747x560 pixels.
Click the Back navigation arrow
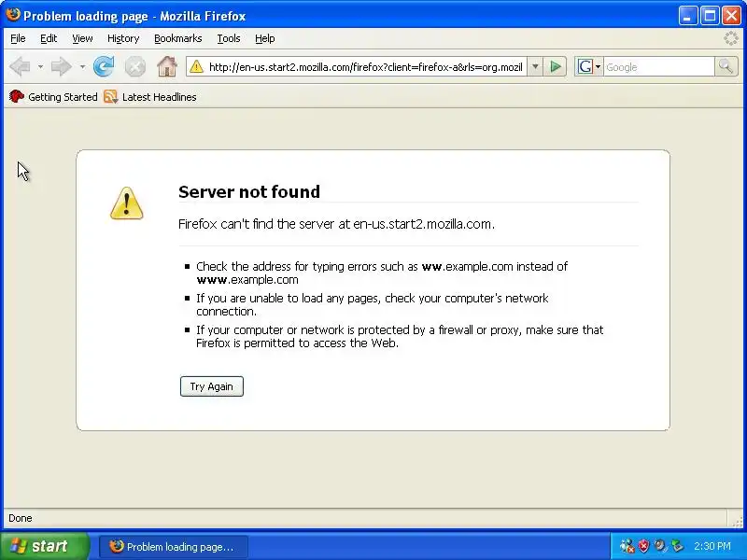point(21,66)
